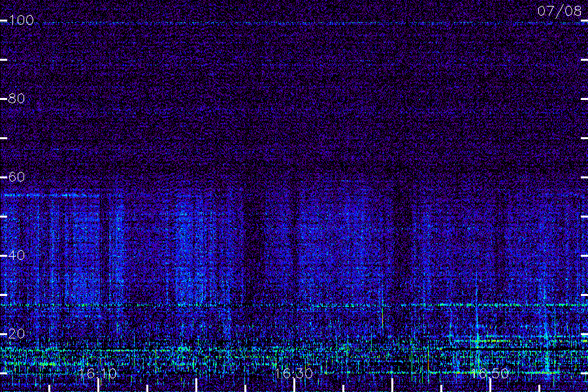Click the 40 frequency axis label
The width and height of the screenshot is (588, 392).
coord(16,255)
